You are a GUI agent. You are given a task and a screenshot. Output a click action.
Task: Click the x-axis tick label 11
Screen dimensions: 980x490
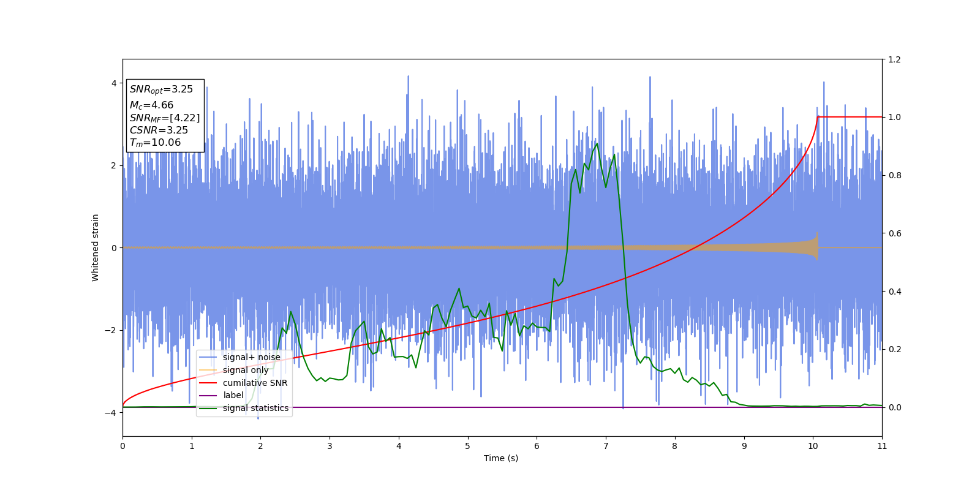[x=882, y=446]
